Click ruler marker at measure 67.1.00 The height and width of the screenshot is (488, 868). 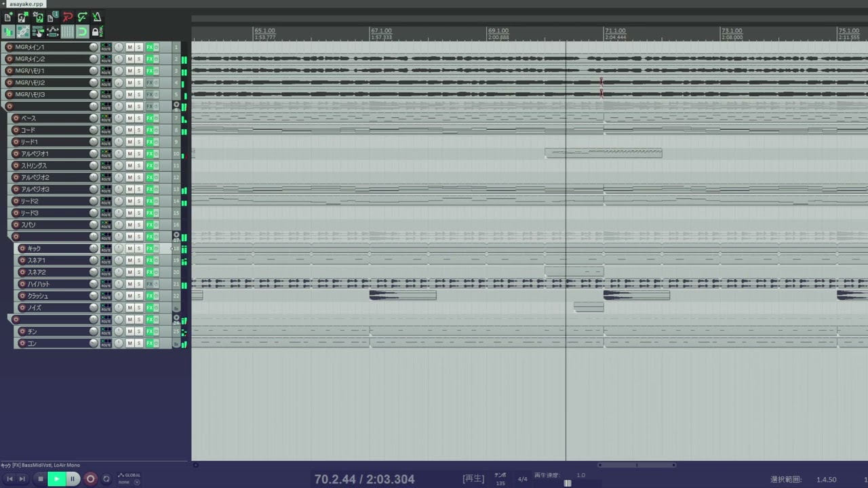pyautogui.click(x=382, y=31)
